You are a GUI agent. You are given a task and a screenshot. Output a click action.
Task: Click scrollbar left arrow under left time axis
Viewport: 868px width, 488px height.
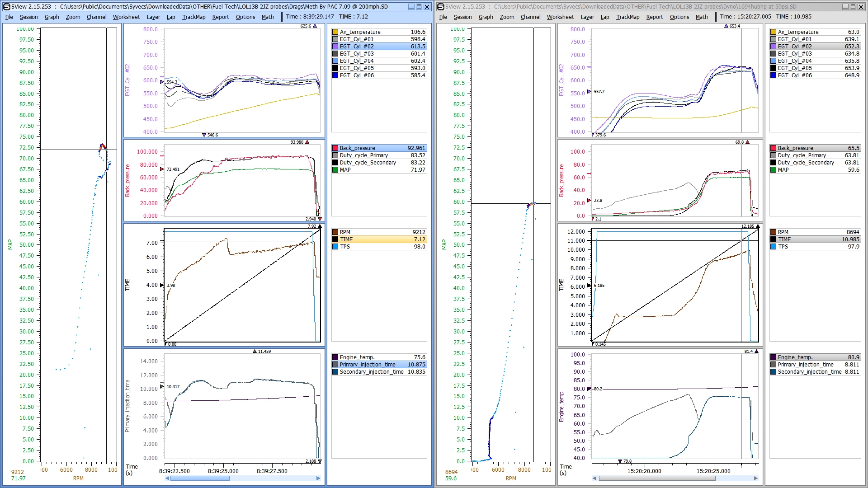pyautogui.click(x=167, y=478)
